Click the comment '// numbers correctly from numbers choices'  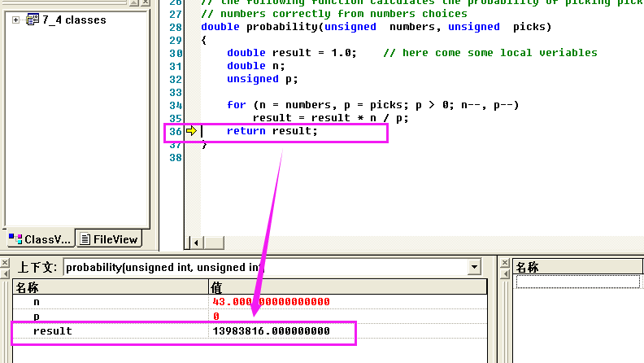(334, 14)
